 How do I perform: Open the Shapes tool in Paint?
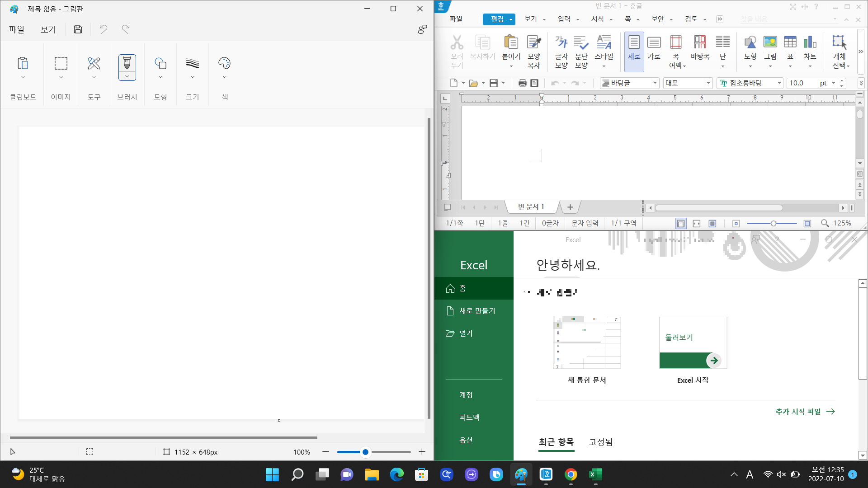point(160,63)
